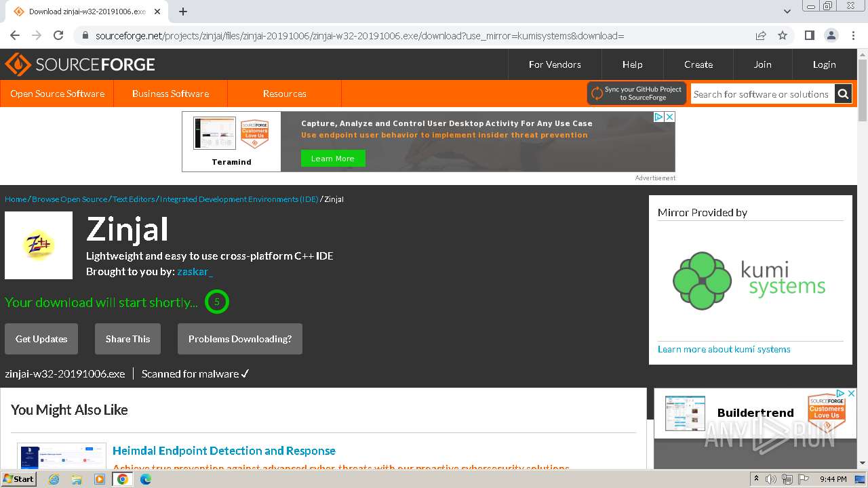Open Chrome three-dot menu
Image resolution: width=868 pixels, height=488 pixels.
(853, 35)
